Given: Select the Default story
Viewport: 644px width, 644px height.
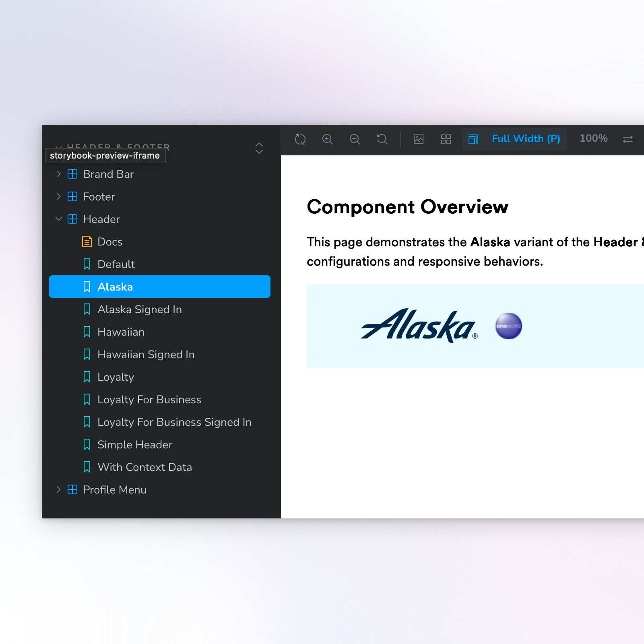Looking at the screenshot, I should (x=160, y=264).
